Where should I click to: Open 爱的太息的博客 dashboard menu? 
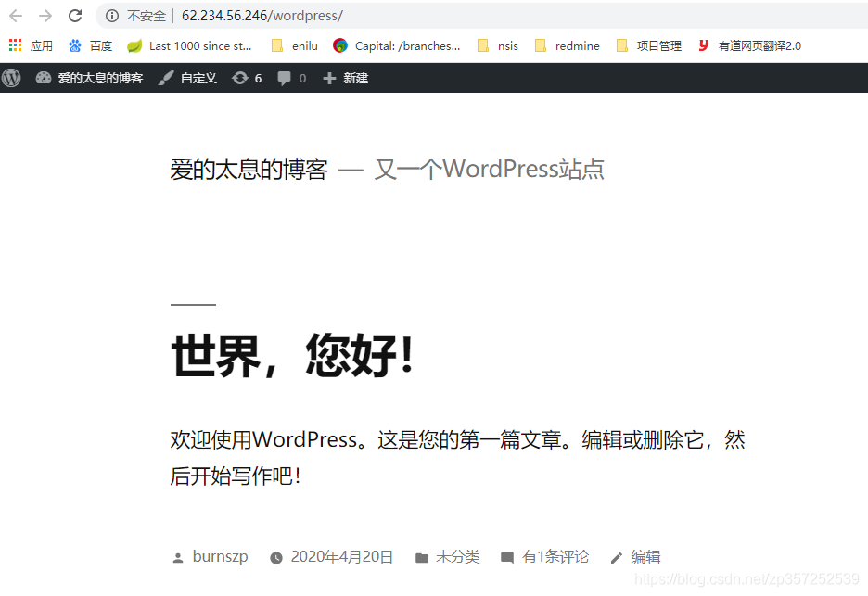coord(89,78)
